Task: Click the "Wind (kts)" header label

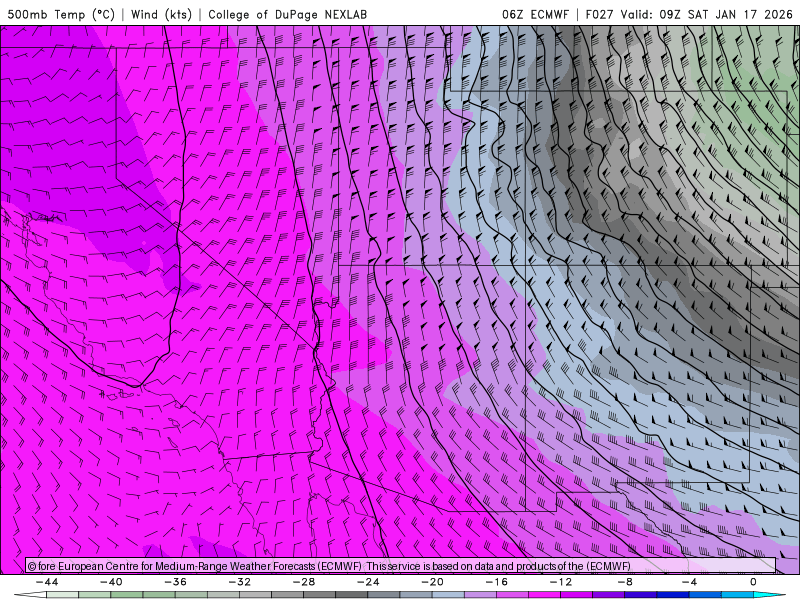Action: point(161,14)
